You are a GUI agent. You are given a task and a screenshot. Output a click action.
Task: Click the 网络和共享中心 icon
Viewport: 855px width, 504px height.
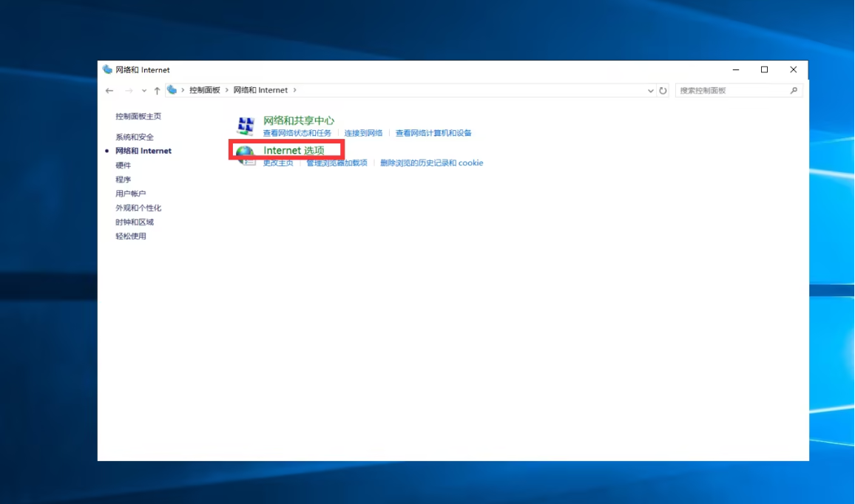click(x=246, y=126)
